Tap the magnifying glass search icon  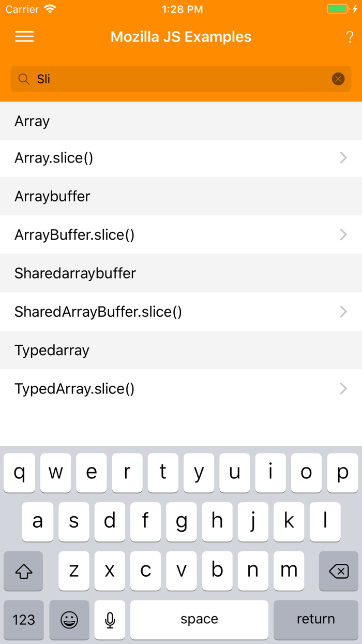(x=24, y=79)
